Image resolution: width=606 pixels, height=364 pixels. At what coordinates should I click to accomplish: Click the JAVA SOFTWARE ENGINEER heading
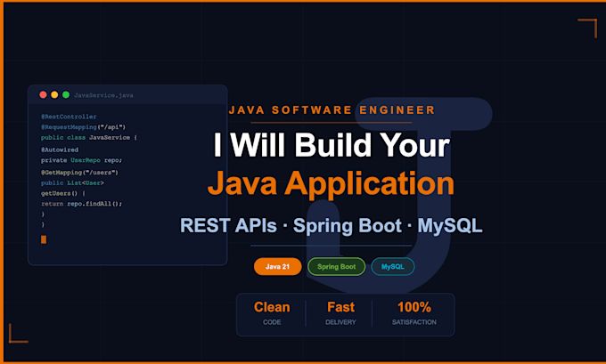click(x=332, y=110)
